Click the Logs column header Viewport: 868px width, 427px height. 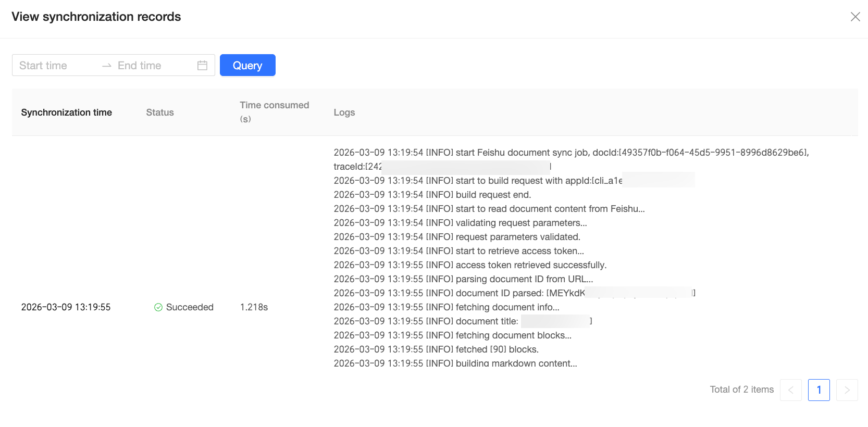pos(344,112)
